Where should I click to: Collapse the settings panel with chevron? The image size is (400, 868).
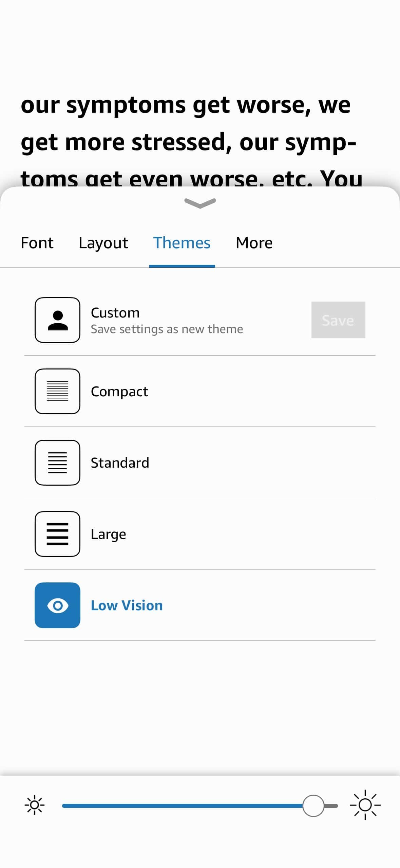(x=200, y=203)
